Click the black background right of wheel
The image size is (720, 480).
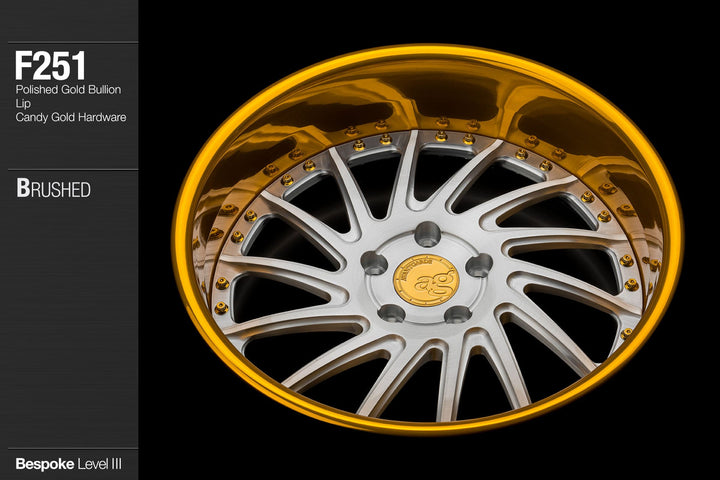pyautogui.click(x=700, y=240)
